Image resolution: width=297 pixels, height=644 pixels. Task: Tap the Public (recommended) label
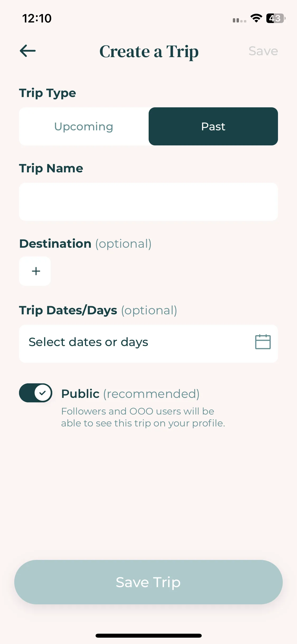pyautogui.click(x=130, y=394)
